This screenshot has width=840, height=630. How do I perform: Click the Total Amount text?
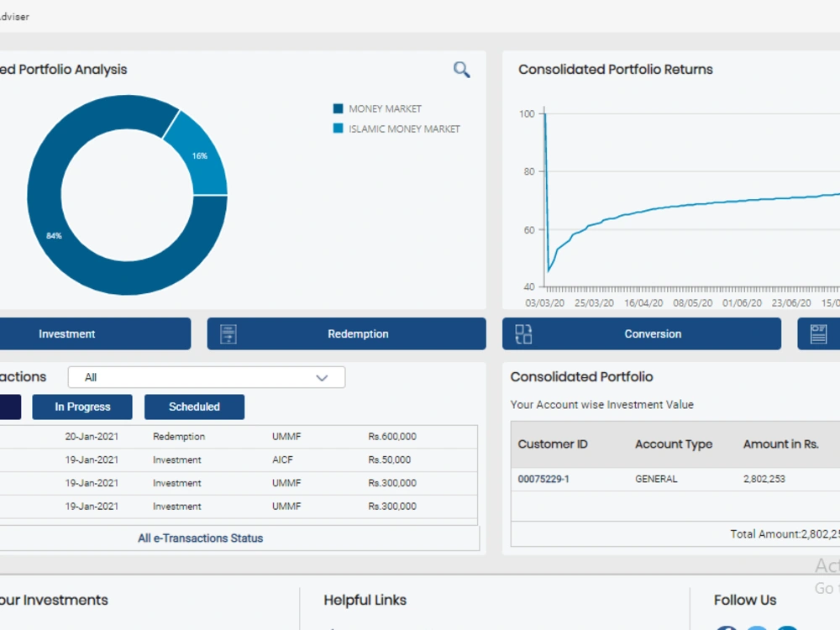(785, 534)
